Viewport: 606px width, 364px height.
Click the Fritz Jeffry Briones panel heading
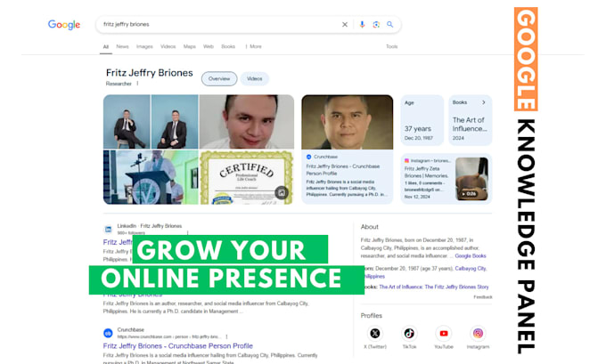[x=149, y=73]
